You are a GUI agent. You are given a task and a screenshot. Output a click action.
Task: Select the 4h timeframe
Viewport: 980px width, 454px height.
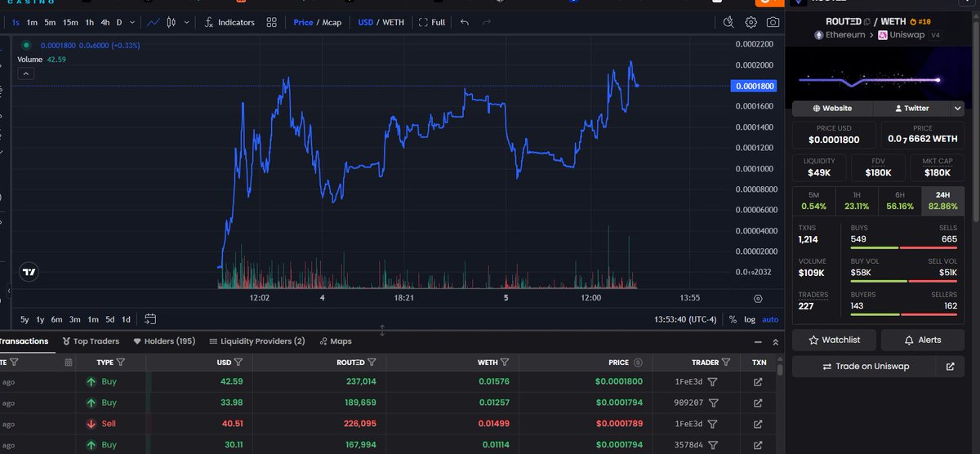pos(105,22)
